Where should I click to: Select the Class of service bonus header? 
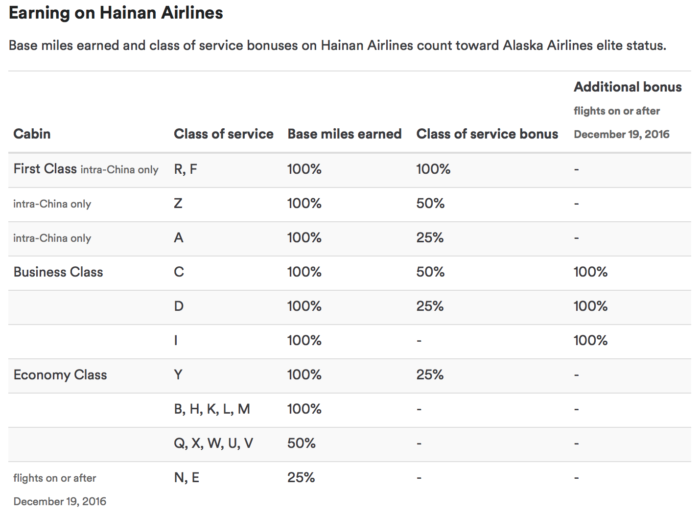pos(487,133)
